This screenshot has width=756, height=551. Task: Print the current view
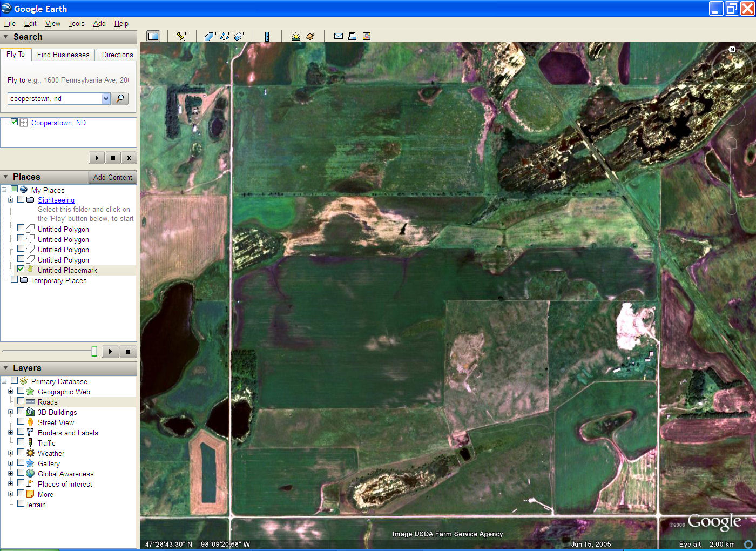[352, 36]
